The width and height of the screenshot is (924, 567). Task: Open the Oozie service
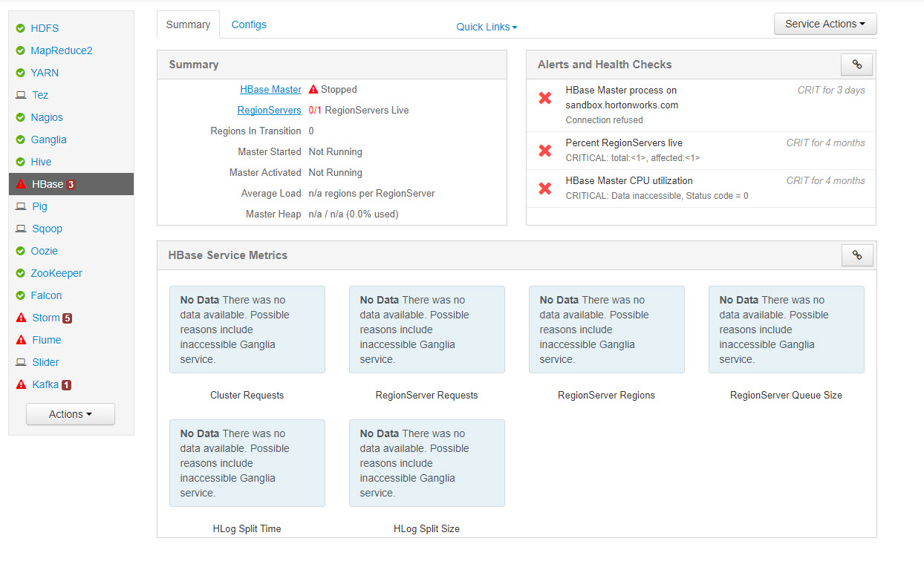tap(44, 251)
